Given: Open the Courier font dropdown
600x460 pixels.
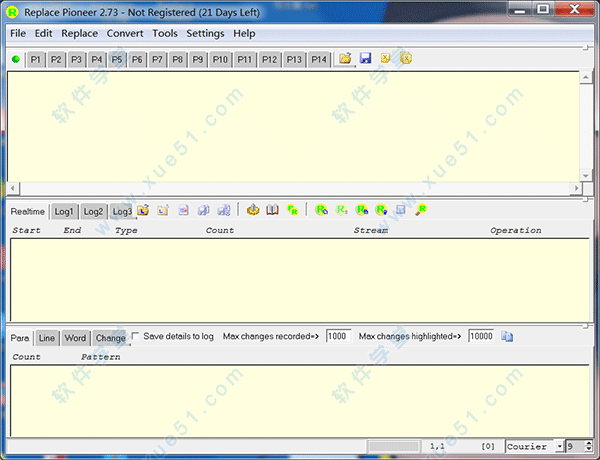Looking at the screenshot, I should click(559, 446).
